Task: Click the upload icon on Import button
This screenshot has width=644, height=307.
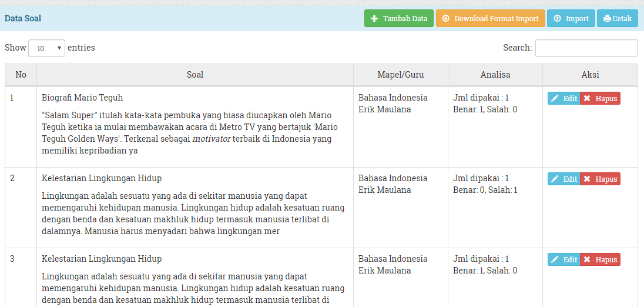Action: [x=557, y=19]
